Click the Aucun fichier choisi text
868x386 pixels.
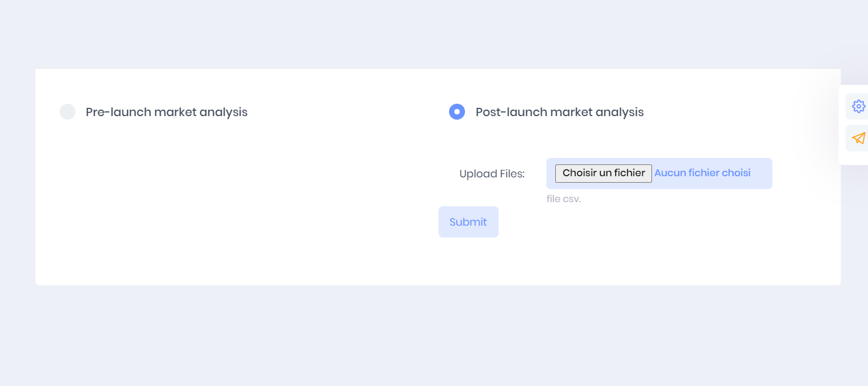pyautogui.click(x=702, y=173)
